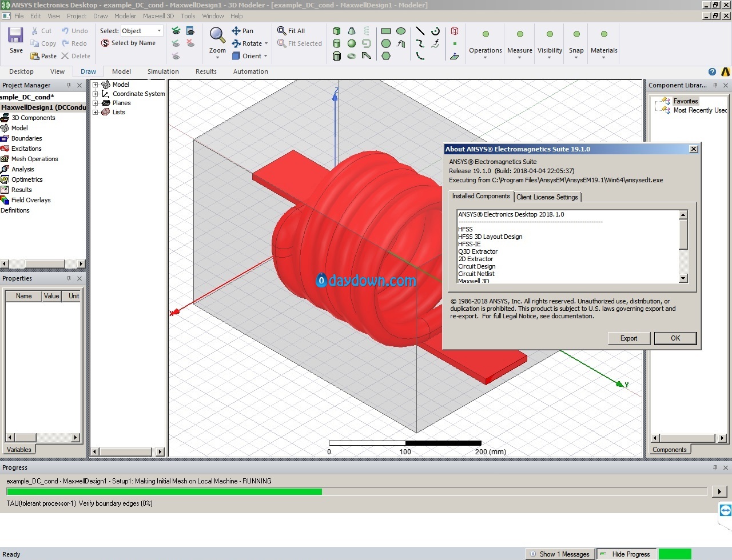Screen dimensions: 732x560
Task: Select the Draw Spline tool
Action: pyautogui.click(x=420, y=43)
